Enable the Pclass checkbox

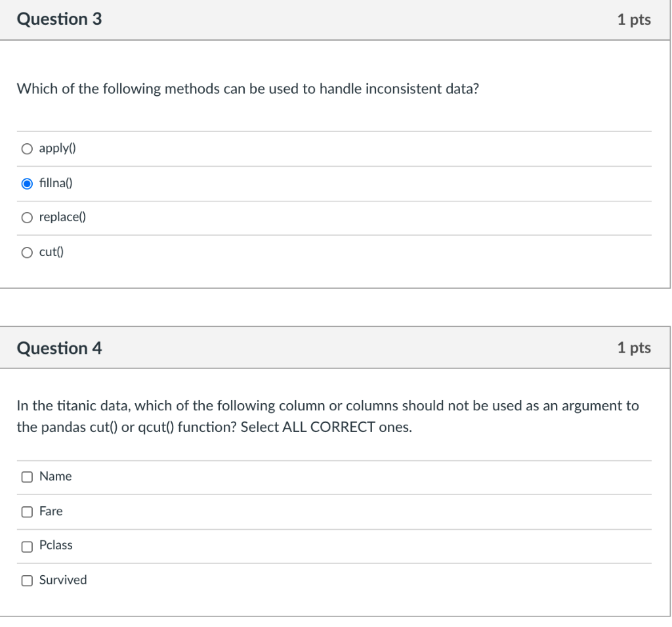coord(27,546)
